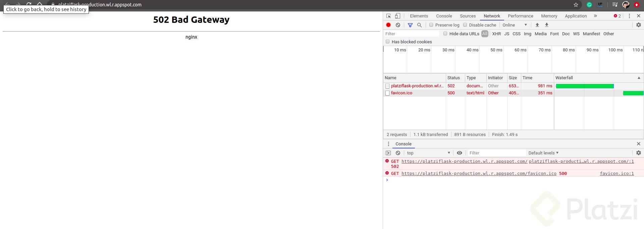This screenshot has height=229, width=644.
Task: Enable Preserve log checkbox
Action: coord(431,25)
